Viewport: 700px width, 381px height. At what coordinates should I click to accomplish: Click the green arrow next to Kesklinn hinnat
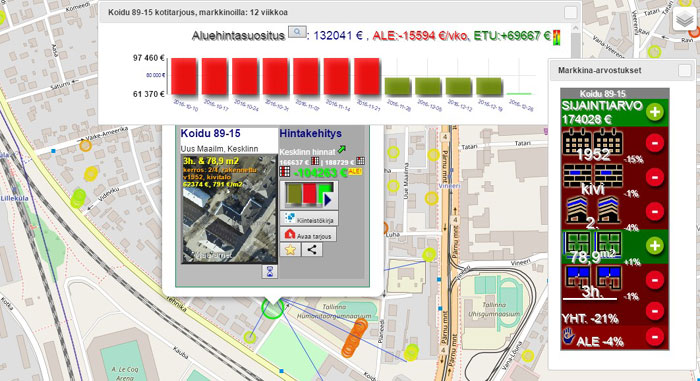pos(342,150)
